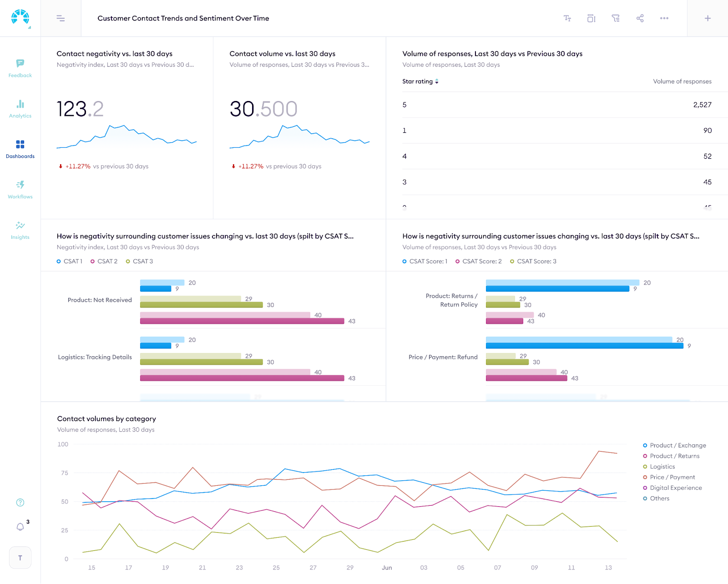Image resolution: width=728 pixels, height=584 pixels.
Task: Select the Insights navigation item
Action: 20,231
